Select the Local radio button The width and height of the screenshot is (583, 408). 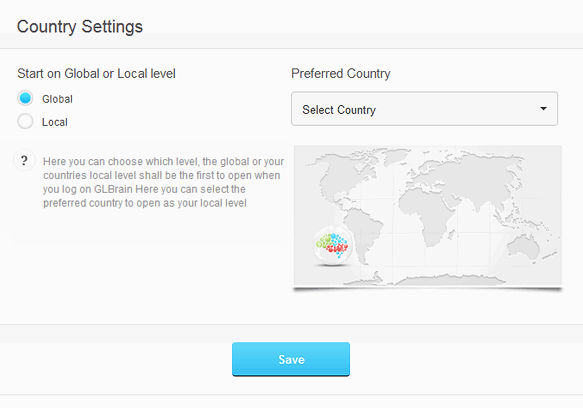pyautogui.click(x=25, y=122)
